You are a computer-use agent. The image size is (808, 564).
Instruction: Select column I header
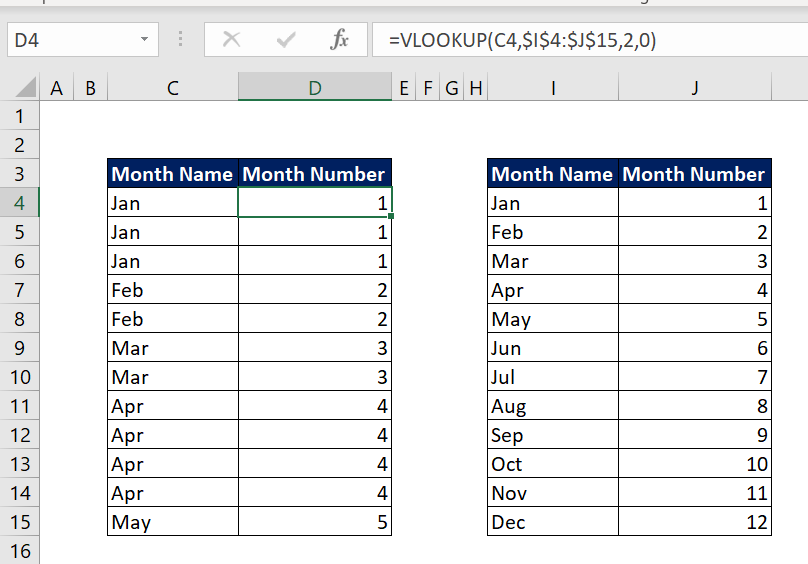(553, 88)
